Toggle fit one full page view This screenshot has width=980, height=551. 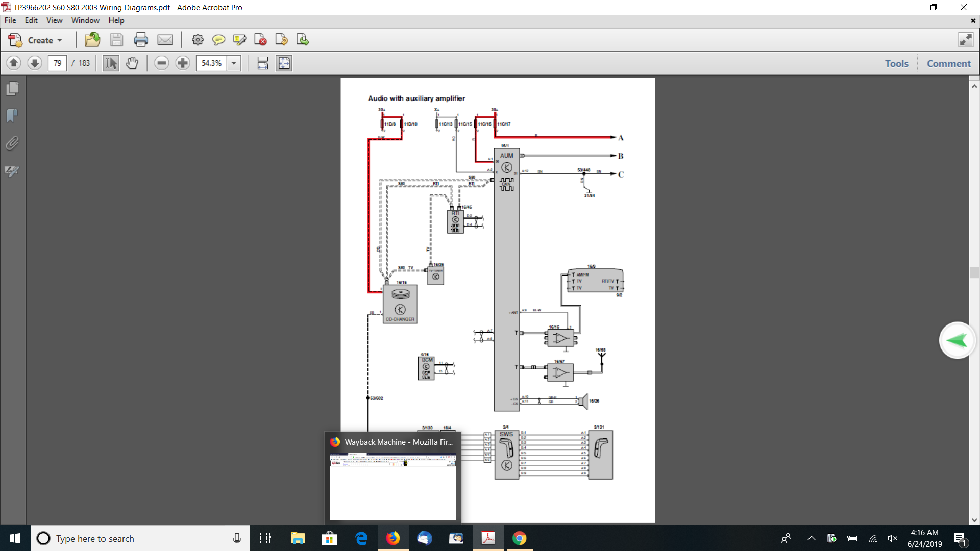click(x=284, y=63)
